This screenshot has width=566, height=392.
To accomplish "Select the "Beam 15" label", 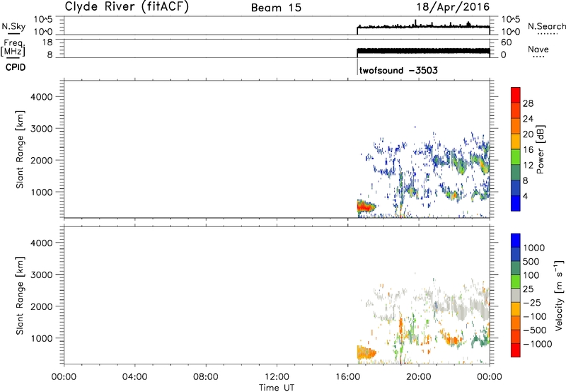I will 276,8.
